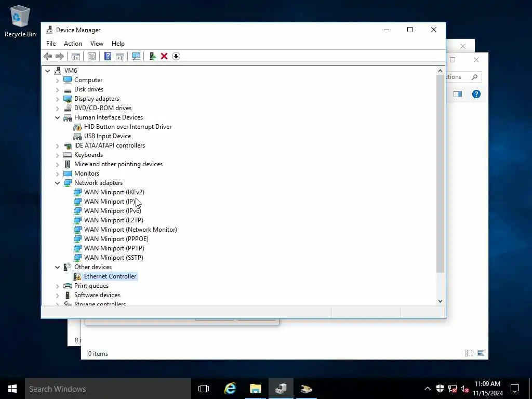The image size is (532, 399).
Task: Click scroll up arrow in device tree
Action: 440,71
